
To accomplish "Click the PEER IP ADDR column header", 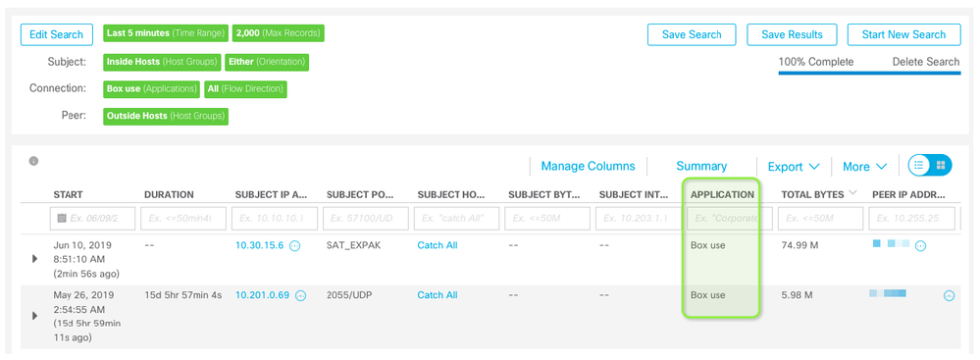I will [x=908, y=195].
